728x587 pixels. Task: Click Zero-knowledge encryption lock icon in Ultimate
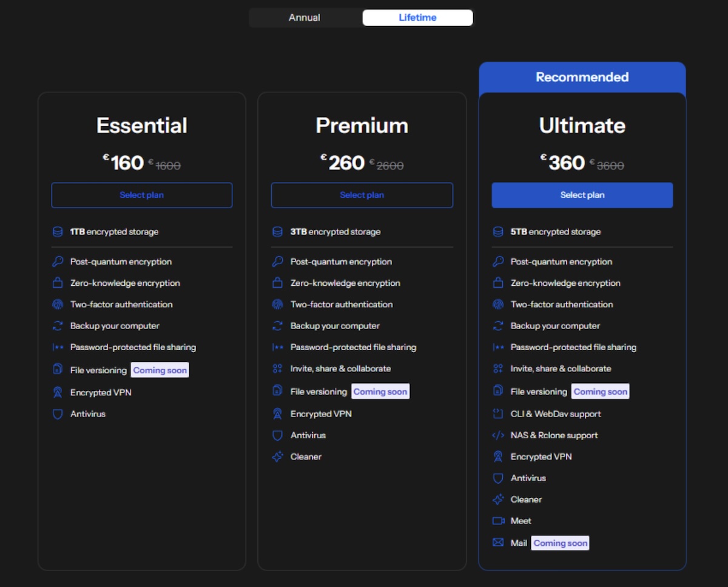498,283
